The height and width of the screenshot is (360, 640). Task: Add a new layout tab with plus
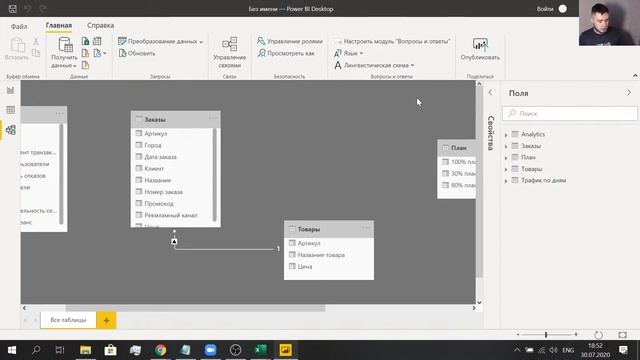[107, 320]
